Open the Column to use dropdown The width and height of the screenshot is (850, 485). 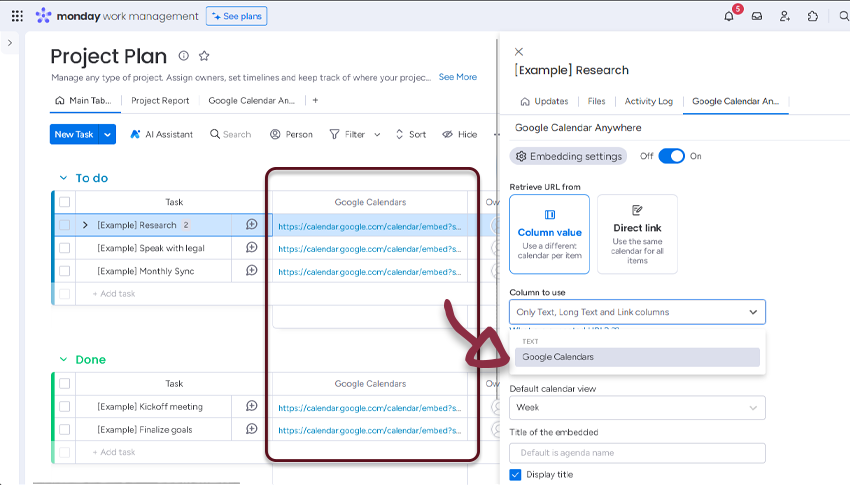tap(637, 312)
